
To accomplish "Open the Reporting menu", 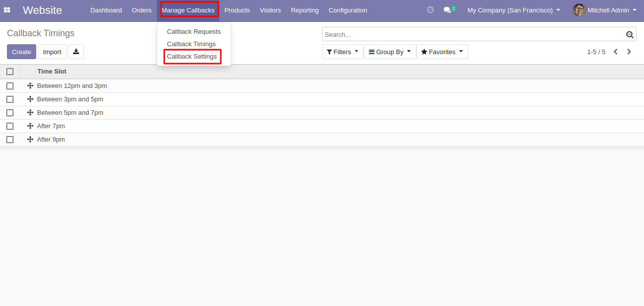I will coord(304,10).
